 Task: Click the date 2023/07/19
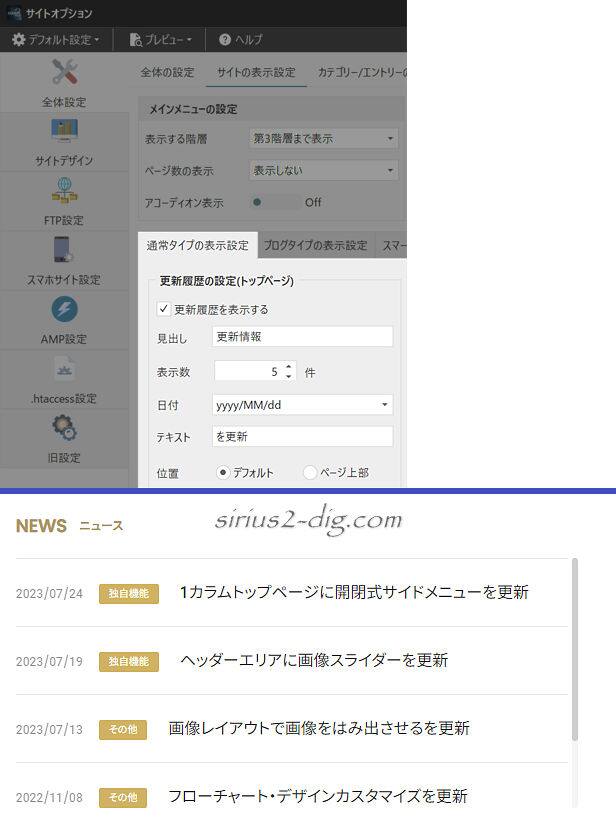tap(49, 661)
